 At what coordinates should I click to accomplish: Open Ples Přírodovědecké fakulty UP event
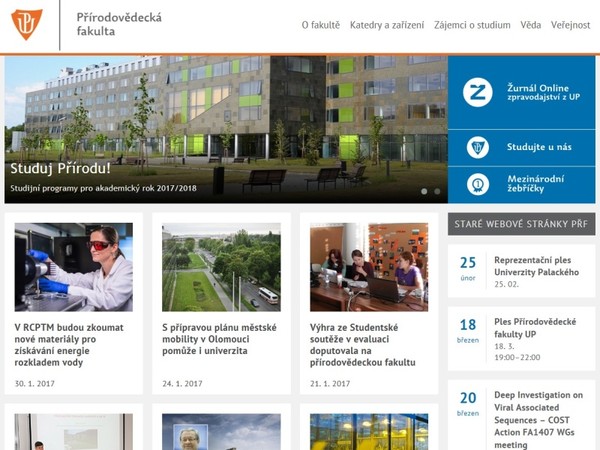[535, 328]
